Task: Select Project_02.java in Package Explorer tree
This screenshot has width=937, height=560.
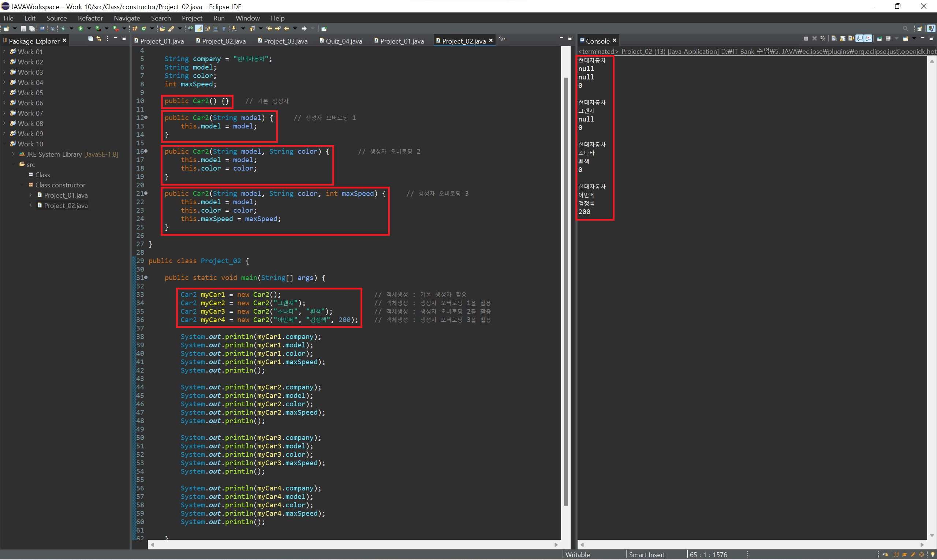Action: (66, 206)
